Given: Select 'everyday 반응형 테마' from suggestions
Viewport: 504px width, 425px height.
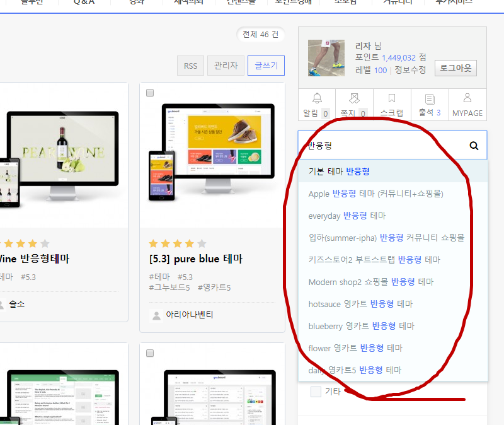Looking at the screenshot, I should click(x=346, y=216).
